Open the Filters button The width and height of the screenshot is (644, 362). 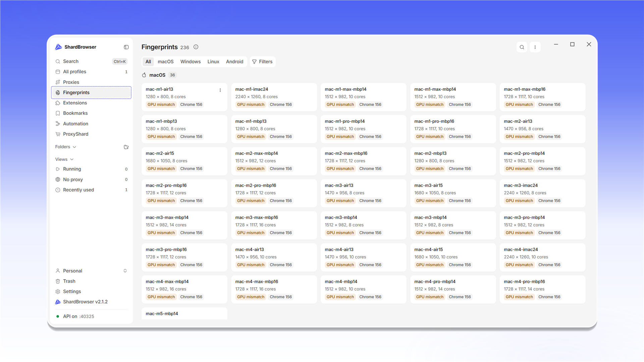[x=262, y=62]
